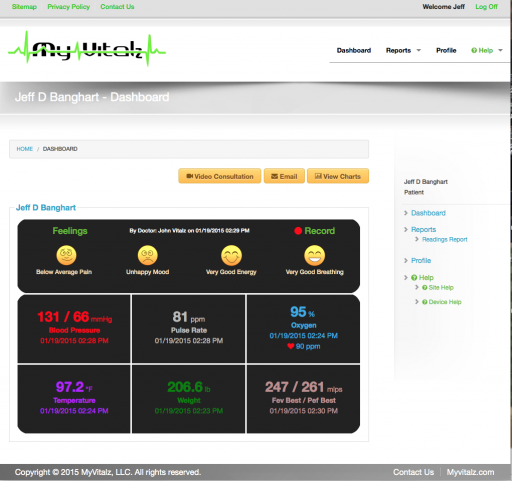Expand the Device Help chevron
This screenshot has width=512, height=481.
[417, 302]
